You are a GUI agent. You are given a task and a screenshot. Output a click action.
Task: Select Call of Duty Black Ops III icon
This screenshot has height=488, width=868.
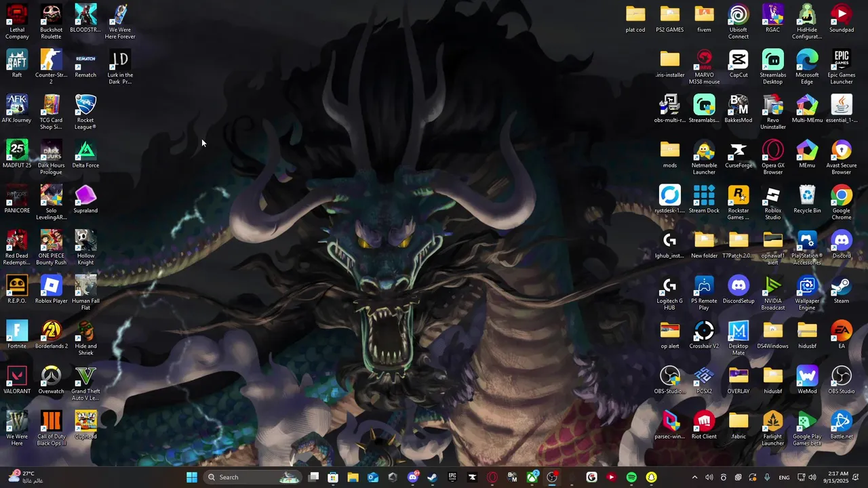click(51, 429)
